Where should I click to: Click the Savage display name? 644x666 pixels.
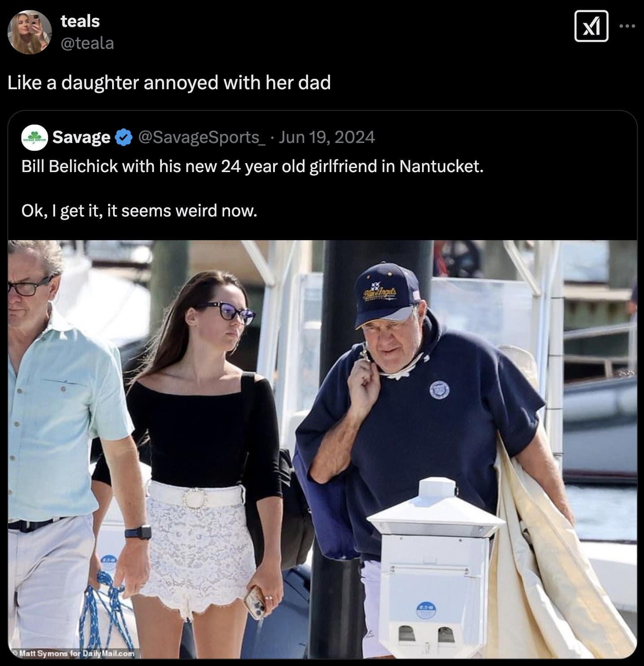81,137
